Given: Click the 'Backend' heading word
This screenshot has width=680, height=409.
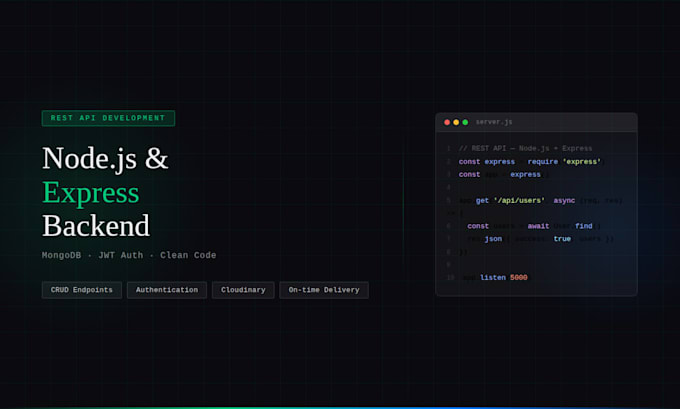Looking at the screenshot, I should click(x=96, y=226).
